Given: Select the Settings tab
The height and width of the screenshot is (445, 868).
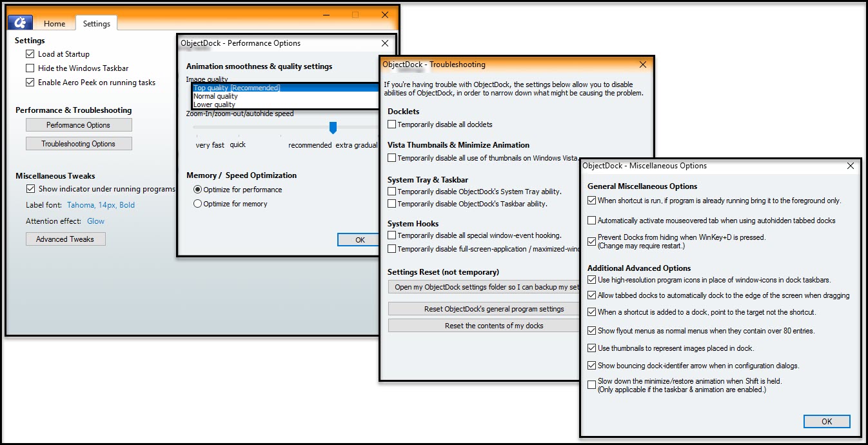Looking at the screenshot, I should pos(97,24).
